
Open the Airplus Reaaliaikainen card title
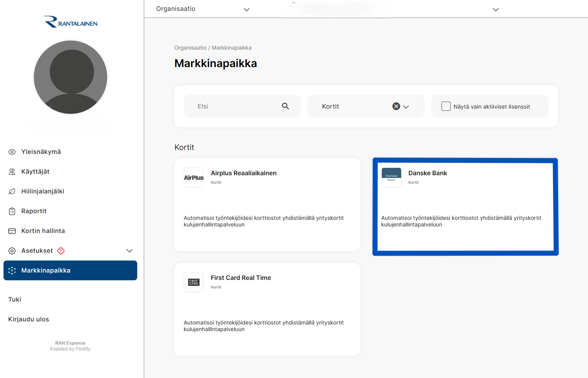point(244,173)
